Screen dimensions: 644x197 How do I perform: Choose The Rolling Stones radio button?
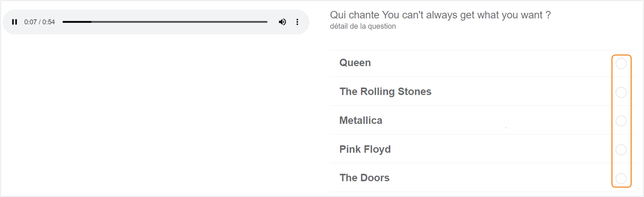(621, 92)
